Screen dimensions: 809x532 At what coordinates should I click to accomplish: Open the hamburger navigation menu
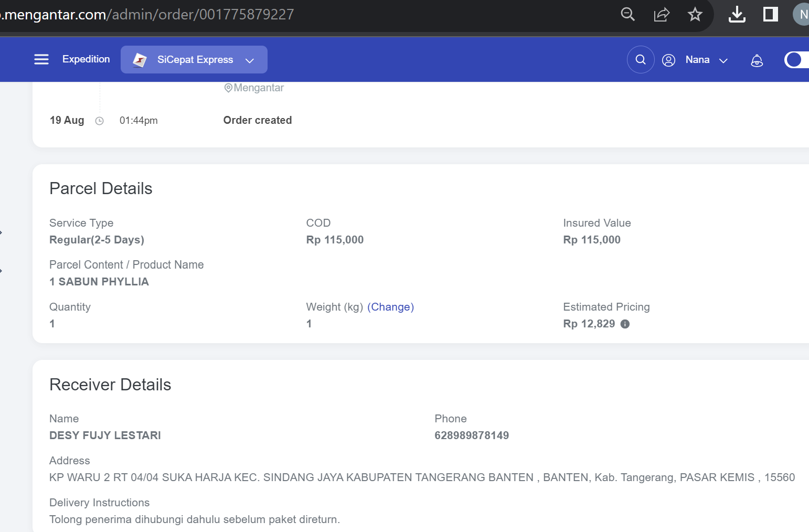click(41, 59)
